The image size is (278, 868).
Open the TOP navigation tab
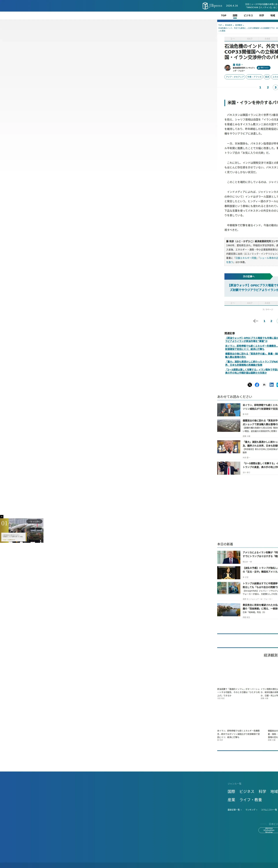click(x=224, y=15)
